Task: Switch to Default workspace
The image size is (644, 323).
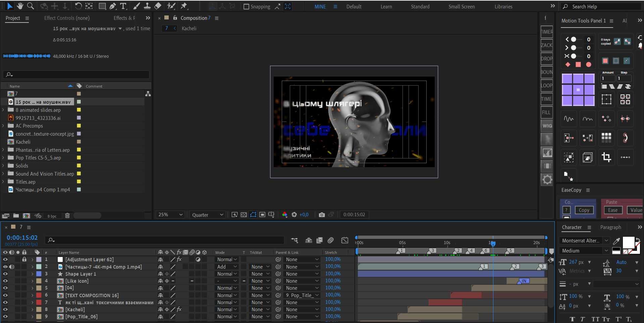Action: coord(354,6)
